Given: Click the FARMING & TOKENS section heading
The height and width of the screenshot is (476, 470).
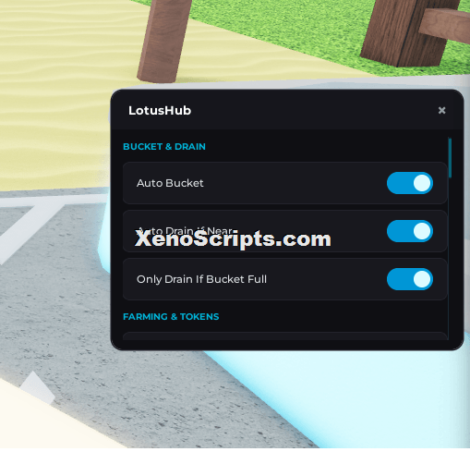Looking at the screenshot, I should (171, 317).
